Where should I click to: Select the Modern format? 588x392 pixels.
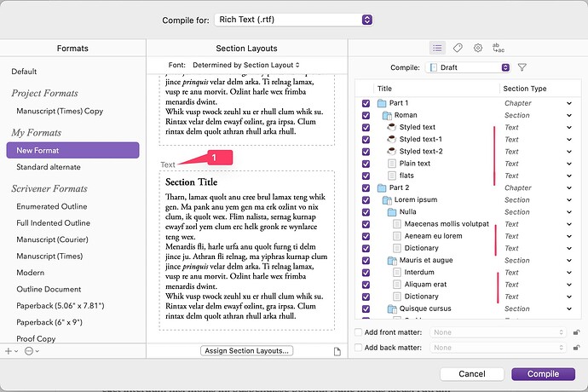(31, 273)
